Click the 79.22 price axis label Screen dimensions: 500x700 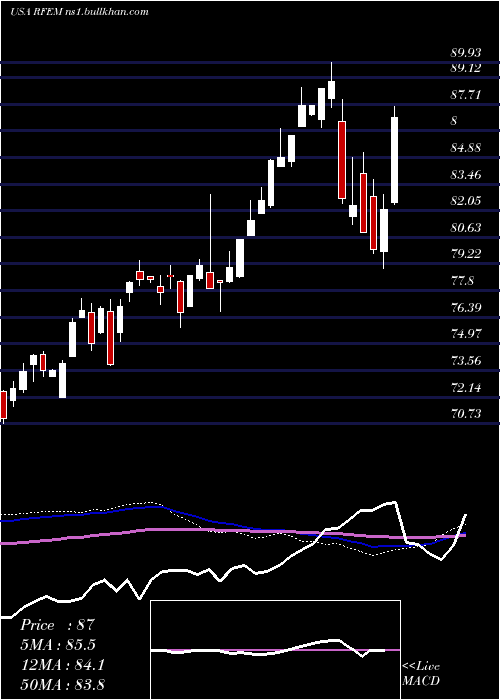tap(466, 254)
